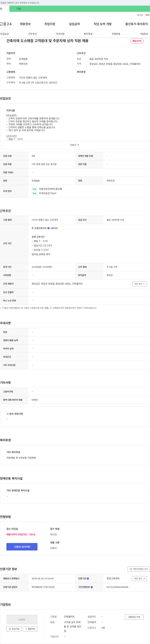This screenshot has height=644, width=150.
Task: Open the 실업급여 menu
Action: (x=74, y=24)
